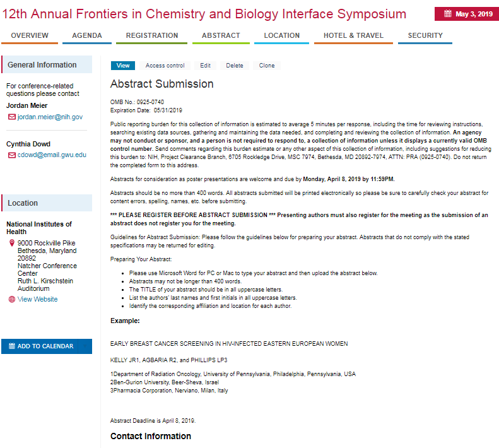The height and width of the screenshot is (448, 499).
Task: Click the Delete tab
Action: pyautogui.click(x=235, y=66)
